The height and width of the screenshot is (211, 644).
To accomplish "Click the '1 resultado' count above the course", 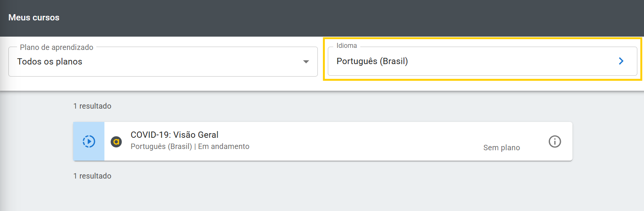I will click(x=92, y=106).
